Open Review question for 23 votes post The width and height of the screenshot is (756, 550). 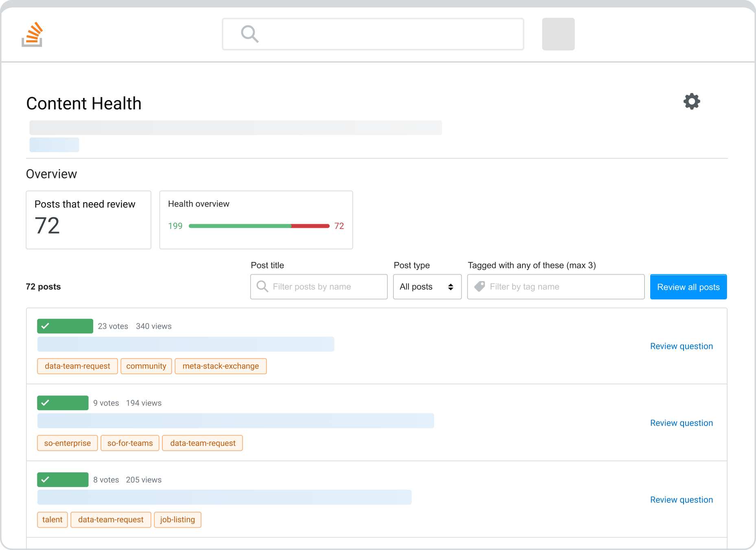682,346
